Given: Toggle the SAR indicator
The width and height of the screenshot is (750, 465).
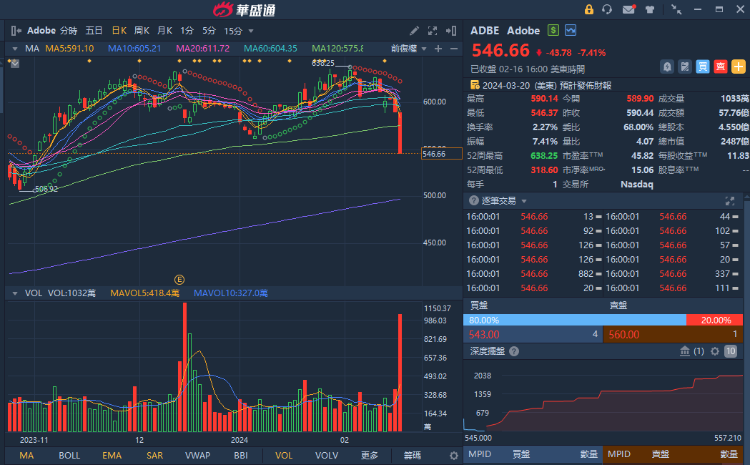Looking at the screenshot, I should coord(155,455).
